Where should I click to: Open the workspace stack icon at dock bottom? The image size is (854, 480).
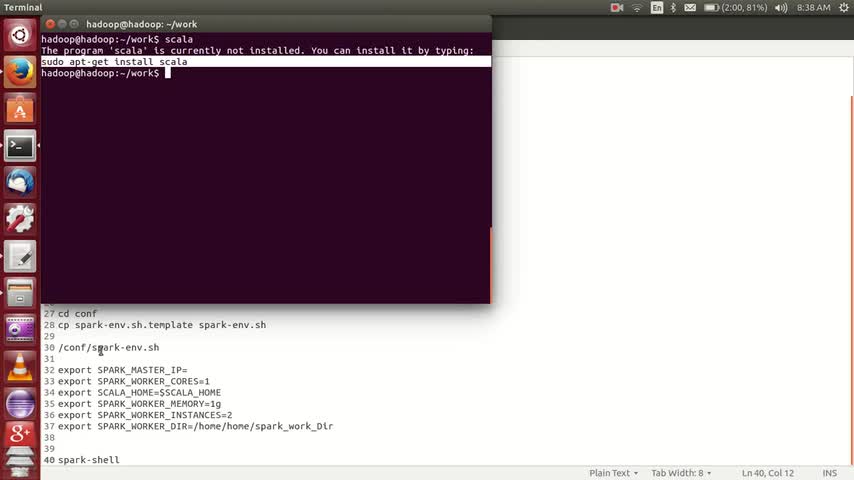pos(20,462)
